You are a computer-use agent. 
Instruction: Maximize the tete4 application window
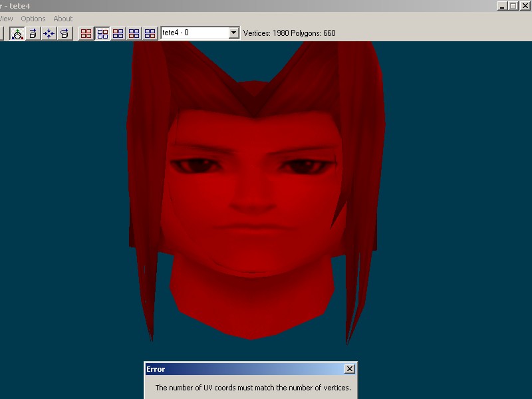point(513,5)
